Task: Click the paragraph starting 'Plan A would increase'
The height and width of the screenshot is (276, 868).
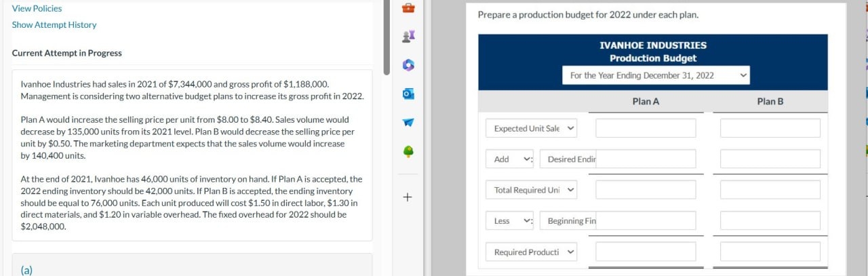Action: pyautogui.click(x=187, y=138)
